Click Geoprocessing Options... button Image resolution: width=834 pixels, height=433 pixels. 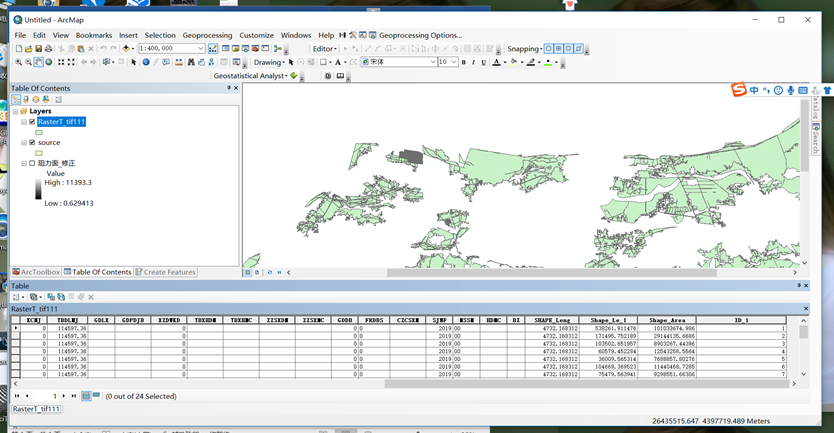click(415, 35)
